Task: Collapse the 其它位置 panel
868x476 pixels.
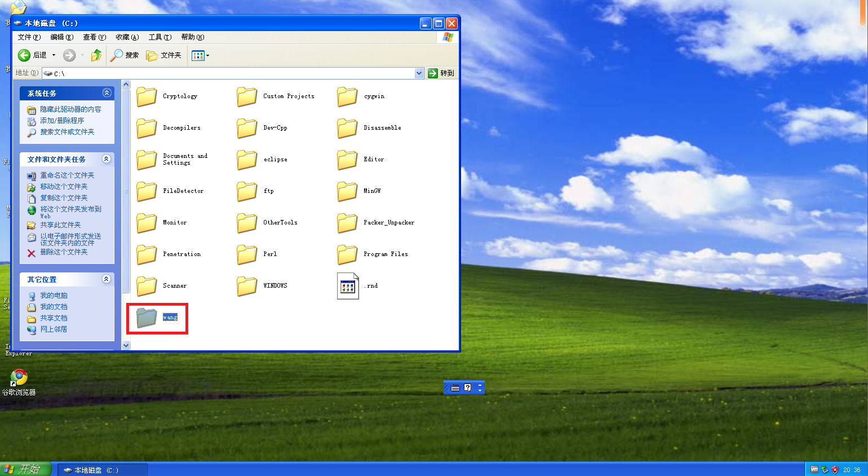Action: tap(107, 279)
